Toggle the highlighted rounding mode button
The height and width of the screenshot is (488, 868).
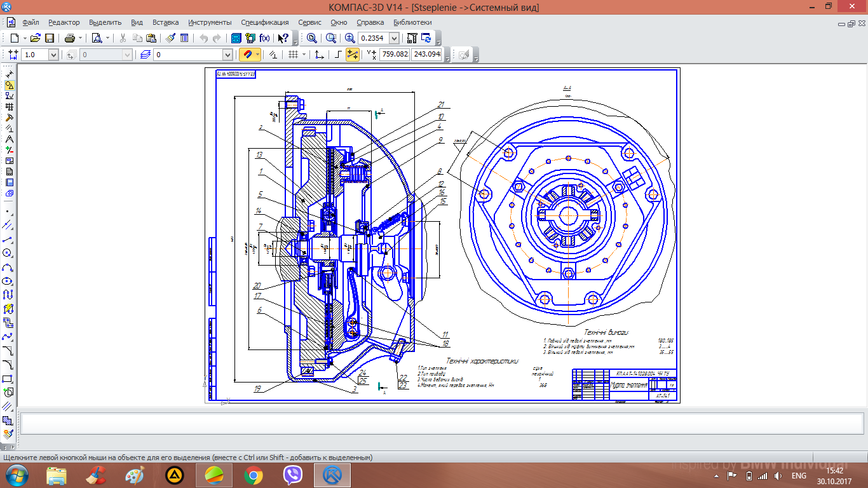(352, 55)
